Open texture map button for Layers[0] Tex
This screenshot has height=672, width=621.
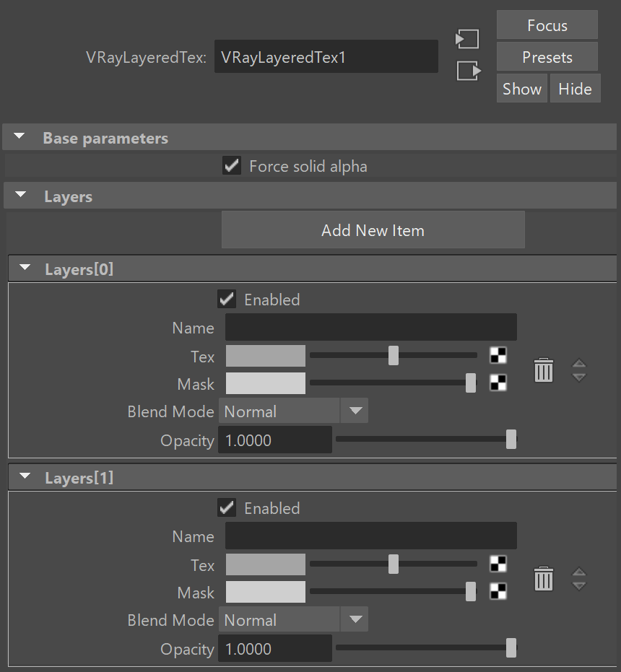click(498, 355)
